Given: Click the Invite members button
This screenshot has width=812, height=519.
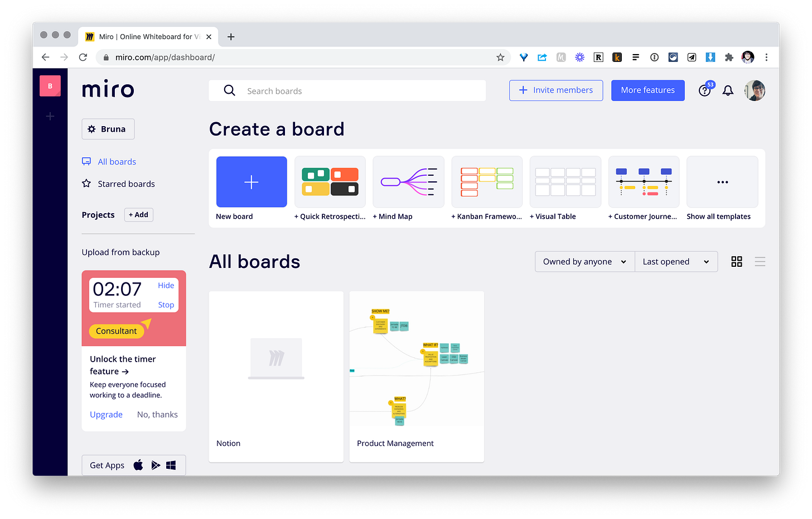Looking at the screenshot, I should [556, 90].
